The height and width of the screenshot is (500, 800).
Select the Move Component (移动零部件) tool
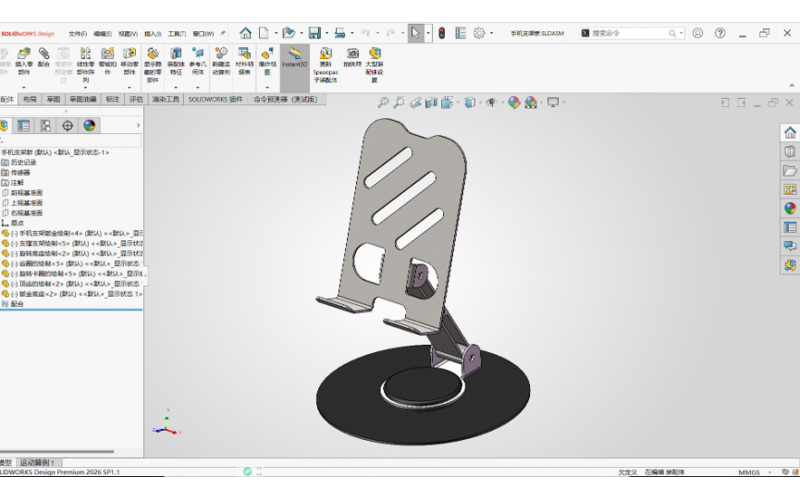(x=129, y=62)
